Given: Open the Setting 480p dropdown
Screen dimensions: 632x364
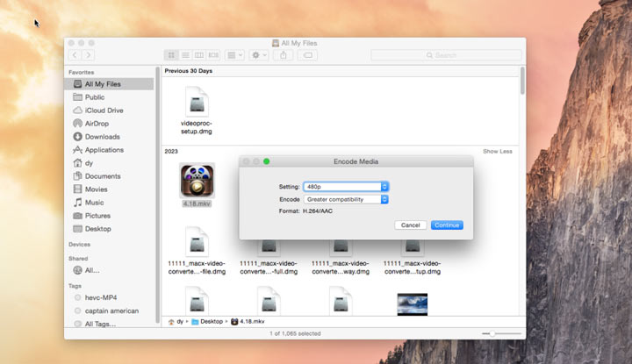Looking at the screenshot, I should [x=345, y=187].
